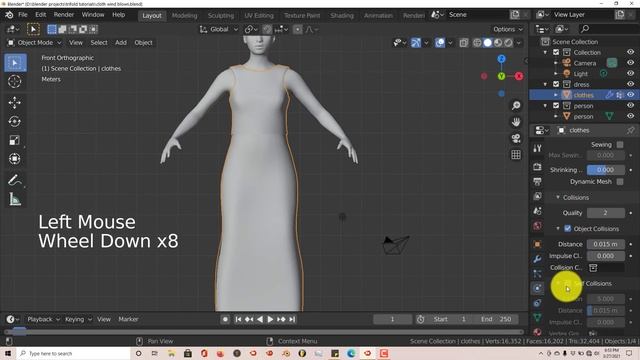
Task: Choose the Move tool
Action: click(x=15, y=102)
